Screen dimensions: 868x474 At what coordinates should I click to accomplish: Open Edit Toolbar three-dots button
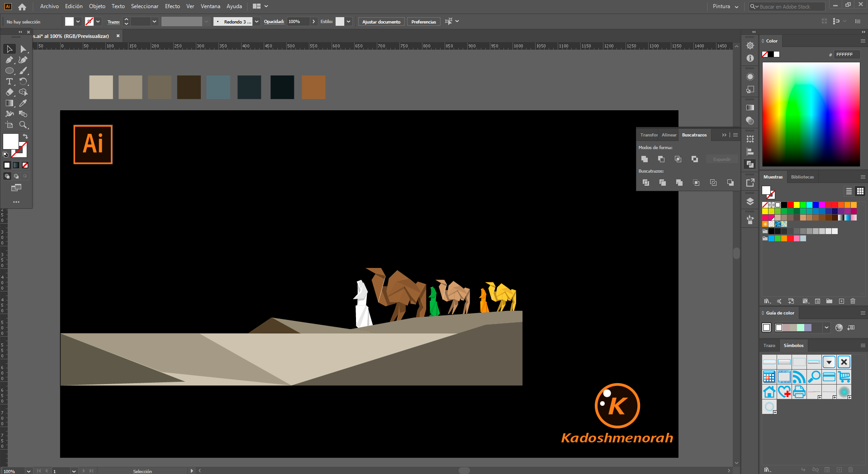point(16,202)
